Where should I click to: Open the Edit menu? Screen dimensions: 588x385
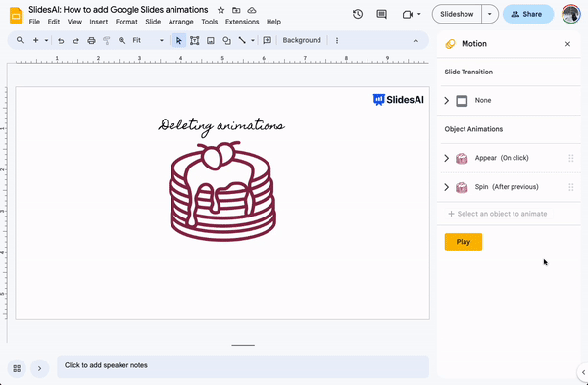(54, 22)
